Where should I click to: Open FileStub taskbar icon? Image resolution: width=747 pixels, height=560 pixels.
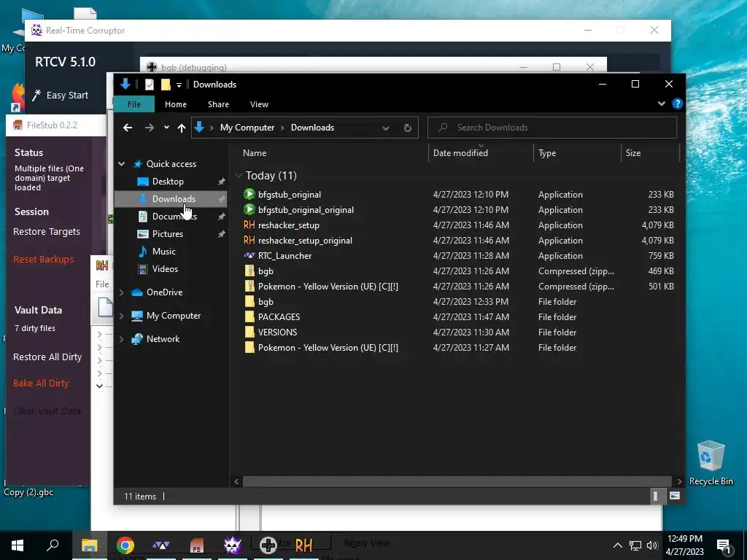[x=197, y=545]
